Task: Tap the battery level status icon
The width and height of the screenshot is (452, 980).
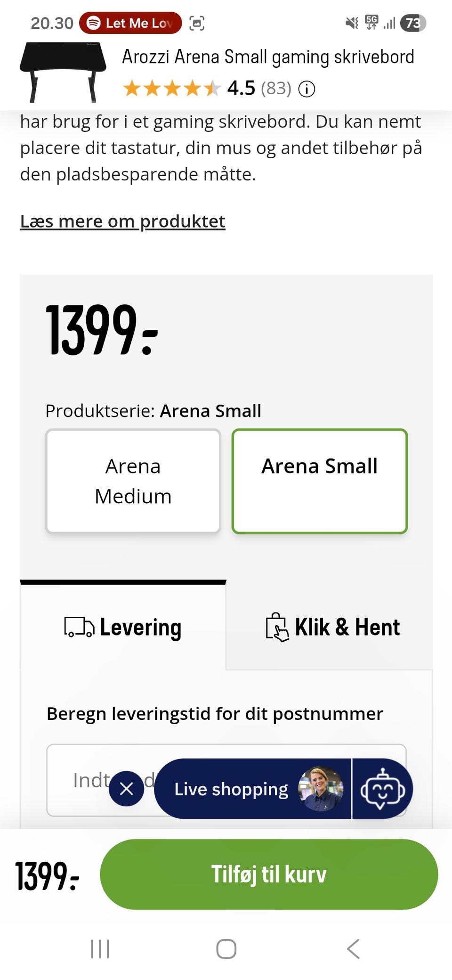Action: click(413, 23)
